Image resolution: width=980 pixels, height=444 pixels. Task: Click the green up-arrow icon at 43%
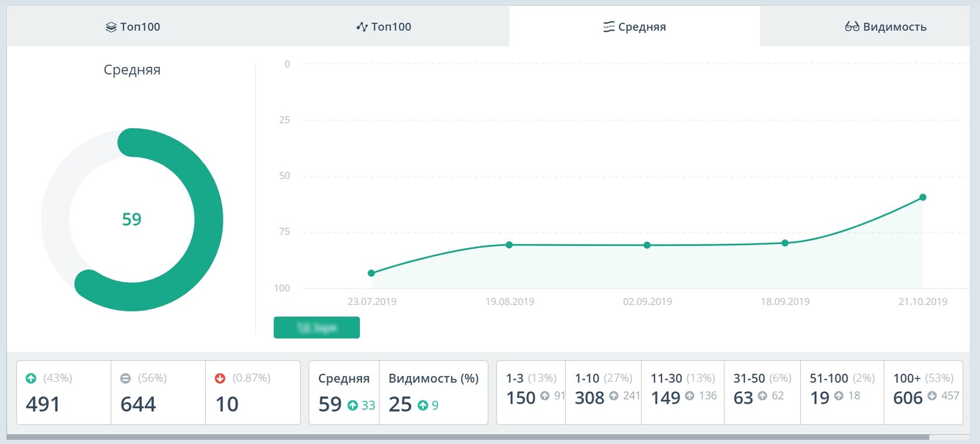click(31, 378)
